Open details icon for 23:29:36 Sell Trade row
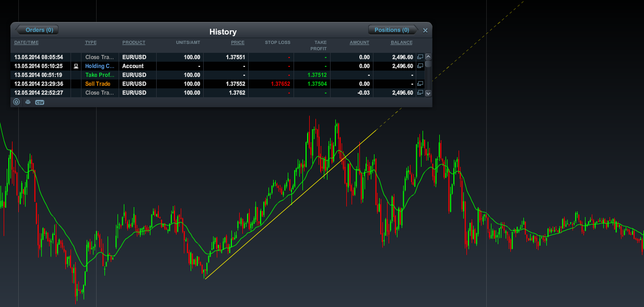Viewport: 644px width, 307px height. (x=420, y=84)
